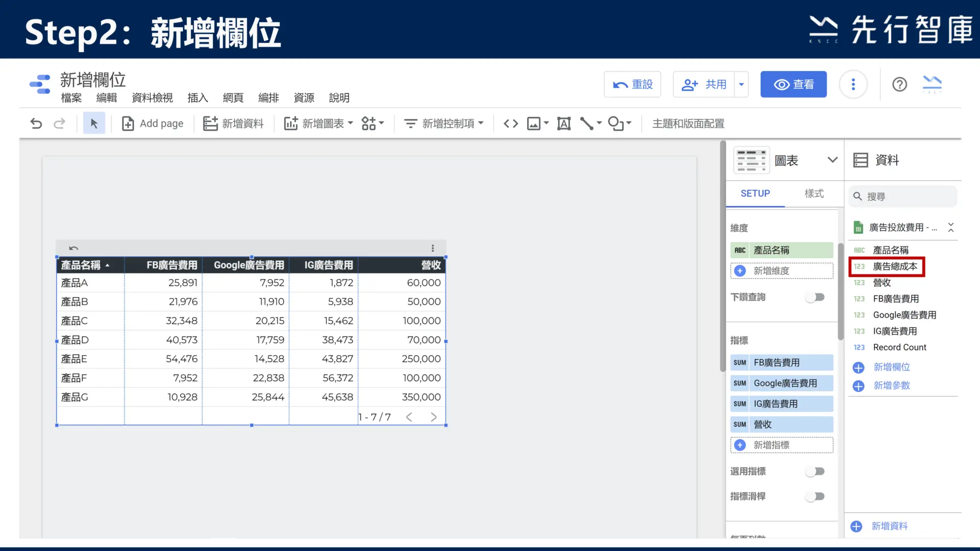Switch to the 樣式 tab
The image size is (980, 551).
[814, 194]
